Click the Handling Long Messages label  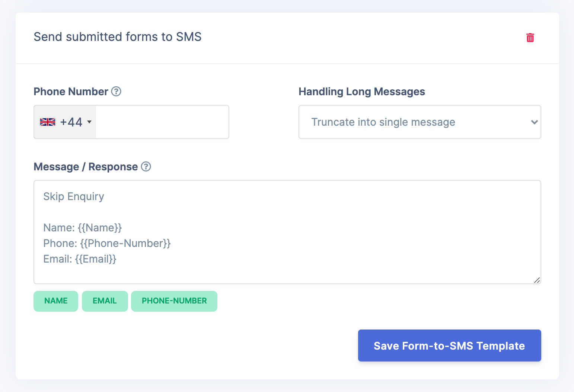point(362,91)
